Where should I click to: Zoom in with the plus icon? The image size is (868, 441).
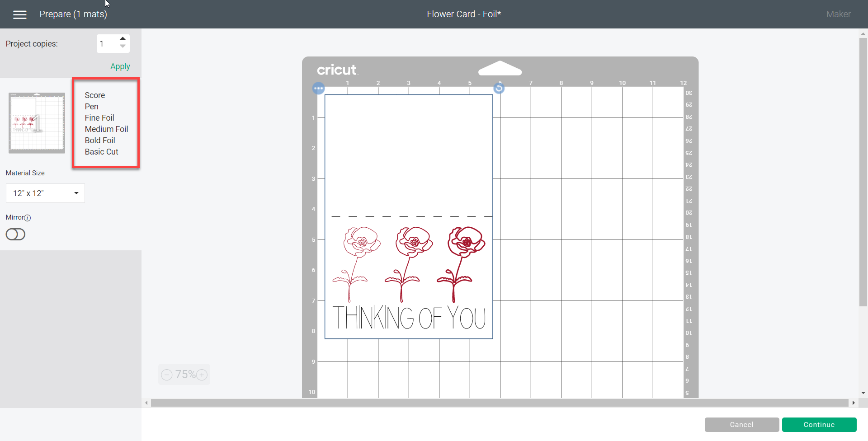click(x=202, y=375)
